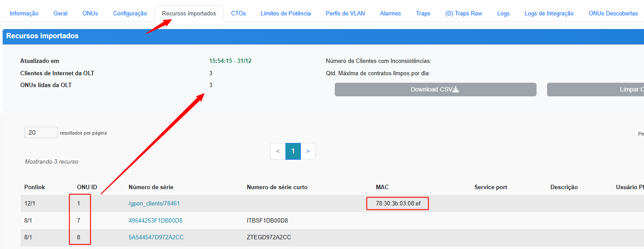Click the results per page input field
Image resolution: width=644 pixels, height=249 pixels.
(x=41, y=132)
